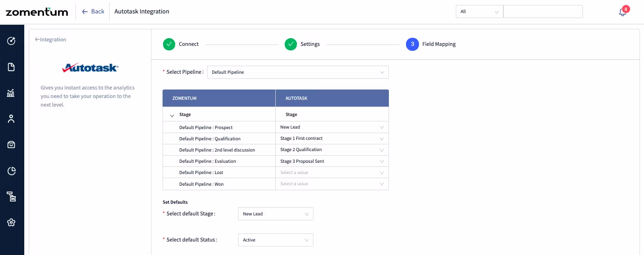The image size is (644, 255).
Task: Click the Autotask Integration page title
Action: [142, 12]
